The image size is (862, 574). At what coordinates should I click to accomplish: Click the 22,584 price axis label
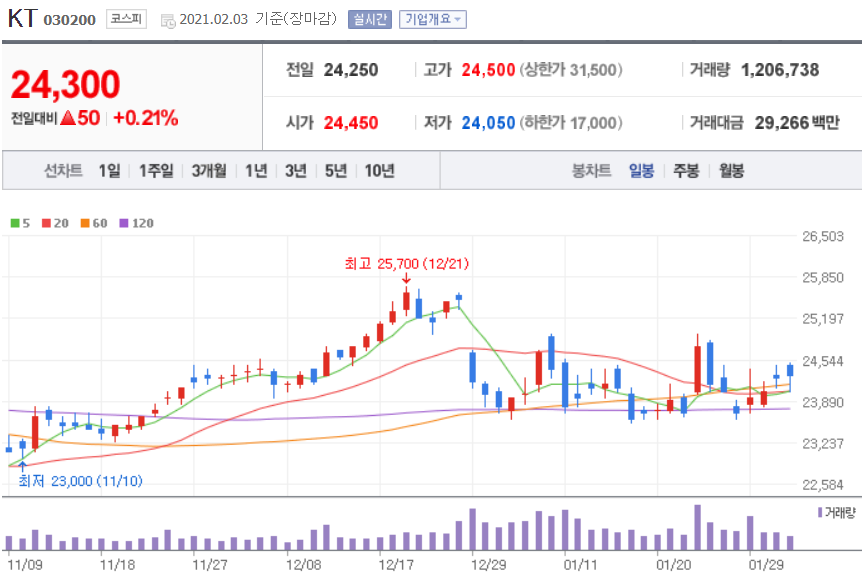coord(822,485)
